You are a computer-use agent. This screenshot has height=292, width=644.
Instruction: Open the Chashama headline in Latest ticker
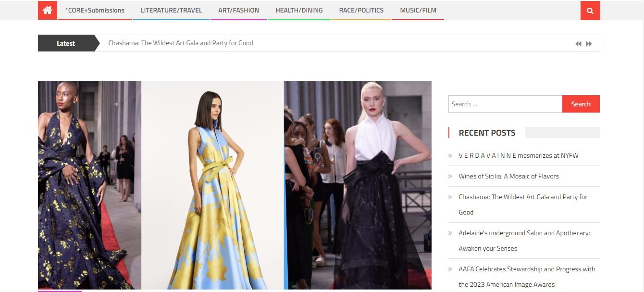click(180, 43)
